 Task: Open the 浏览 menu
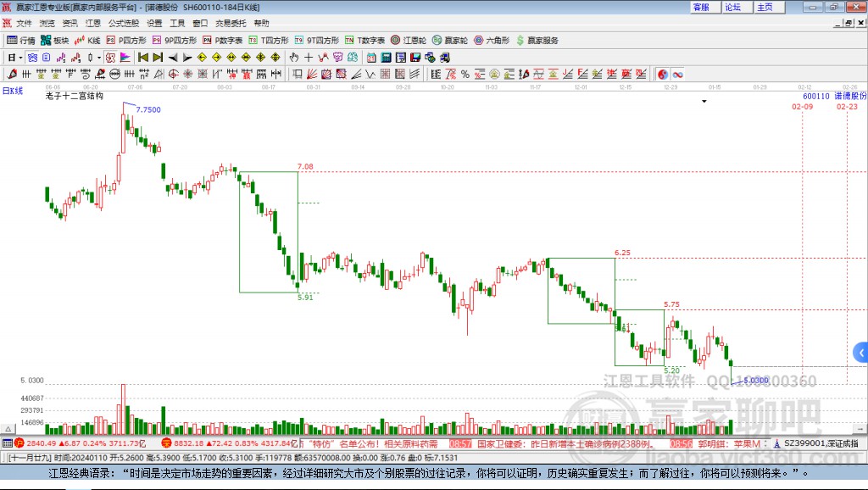[47, 23]
